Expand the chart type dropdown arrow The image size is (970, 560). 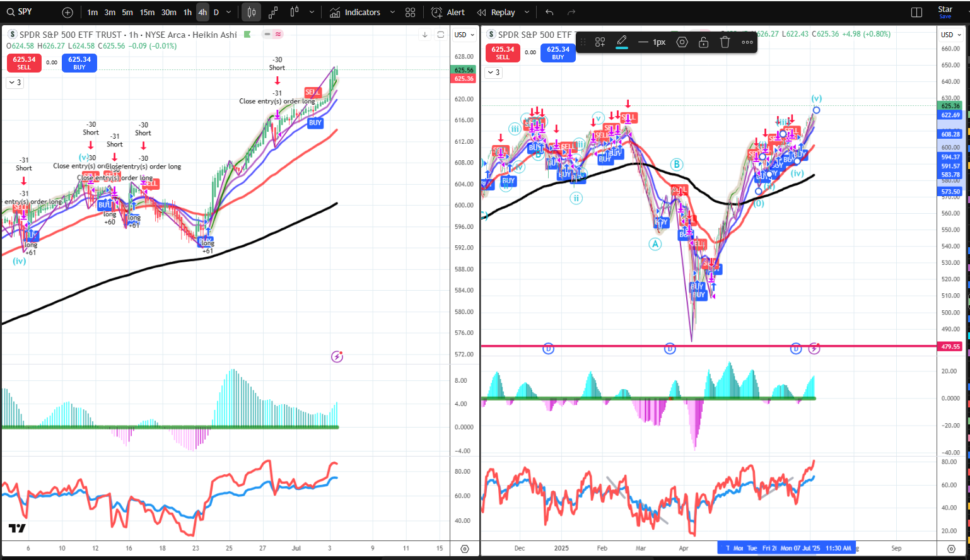tap(312, 13)
